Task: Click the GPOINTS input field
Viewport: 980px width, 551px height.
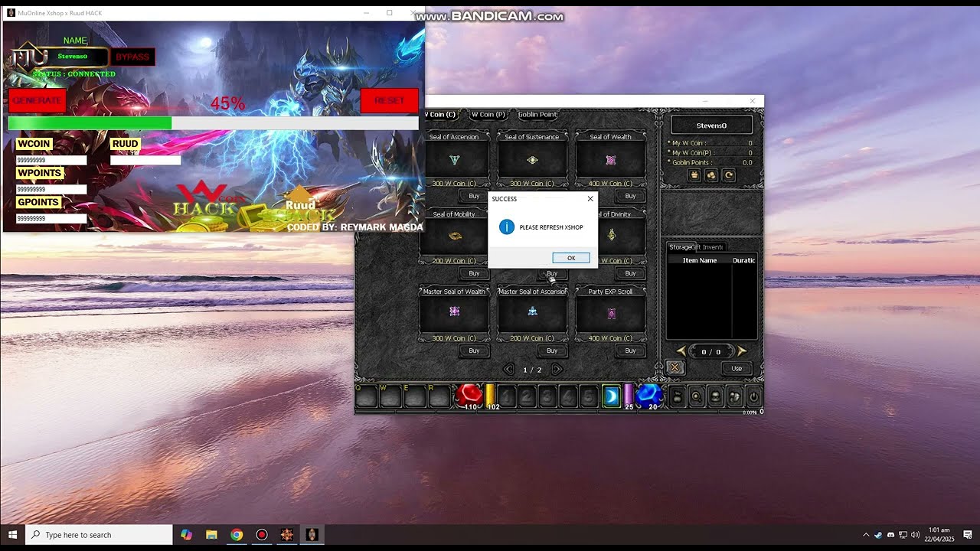Action: pyautogui.click(x=51, y=218)
